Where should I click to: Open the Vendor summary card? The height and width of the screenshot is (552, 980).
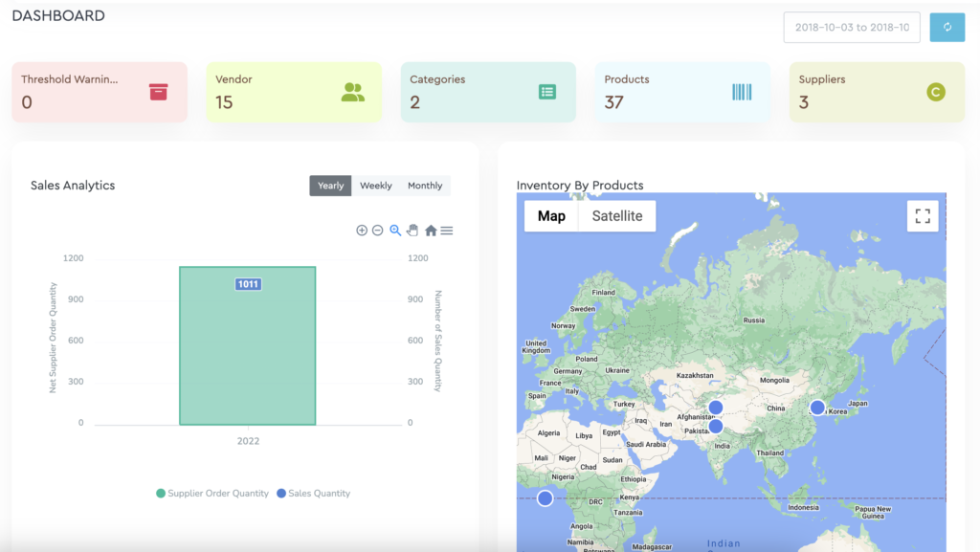tap(294, 92)
